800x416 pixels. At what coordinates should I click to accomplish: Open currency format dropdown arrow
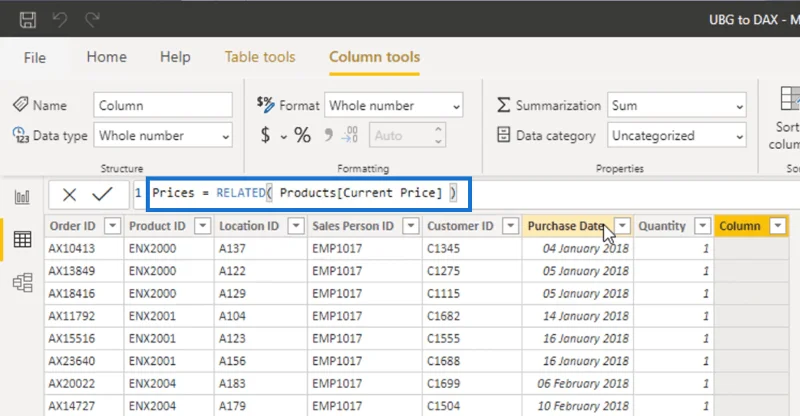coord(284,137)
